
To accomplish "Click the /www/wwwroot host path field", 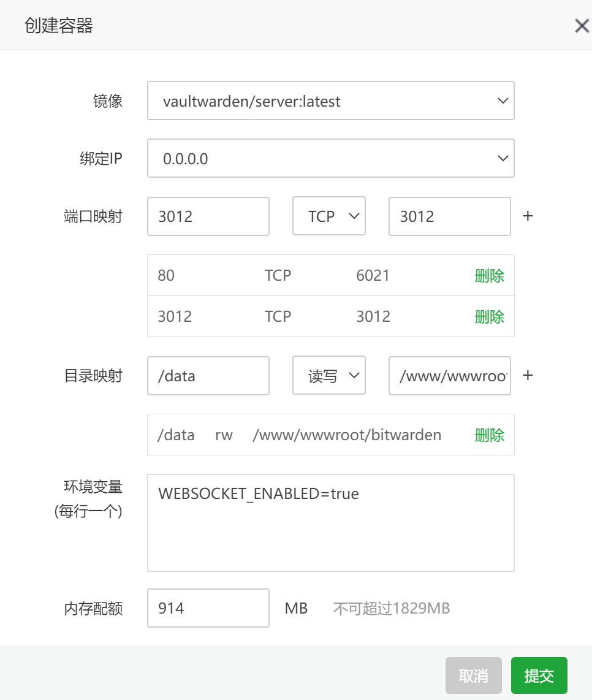I will click(x=449, y=375).
